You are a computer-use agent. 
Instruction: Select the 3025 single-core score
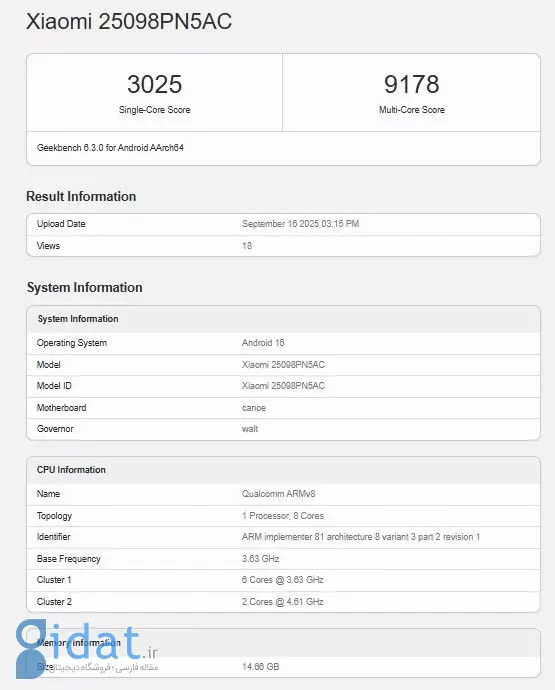154,84
